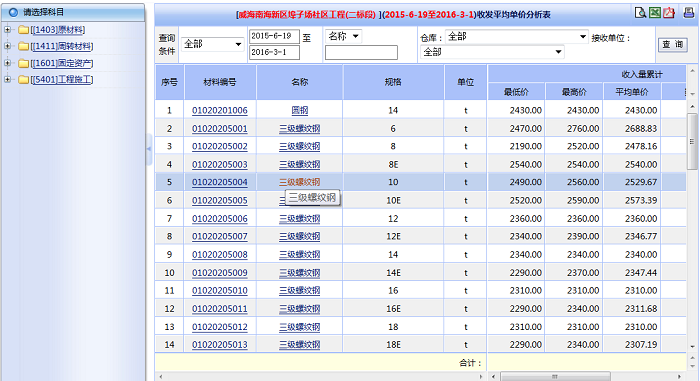
Task: Click the start date field 2015-6-19
Action: pyautogui.click(x=274, y=36)
